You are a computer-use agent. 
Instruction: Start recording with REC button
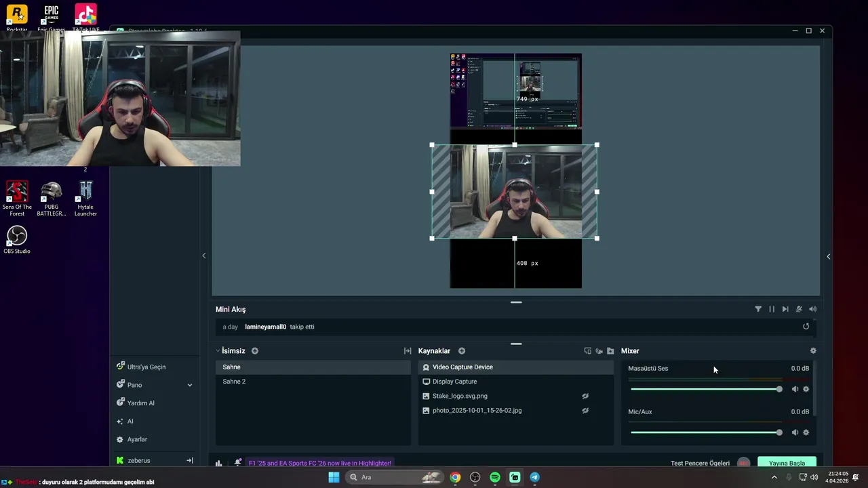pyautogui.click(x=744, y=463)
